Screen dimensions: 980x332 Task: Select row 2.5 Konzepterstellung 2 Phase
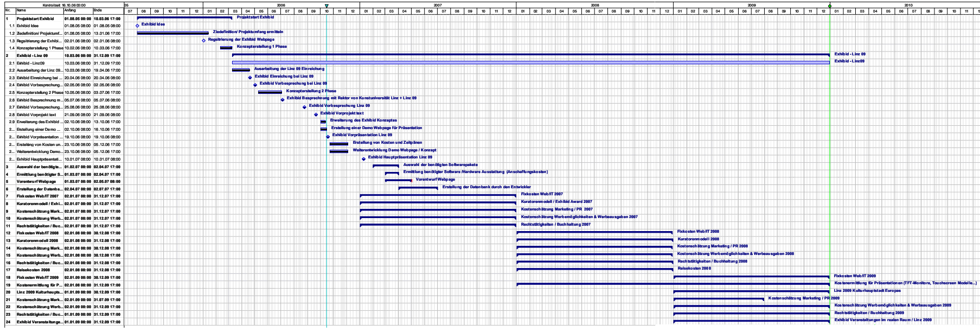coord(63,92)
